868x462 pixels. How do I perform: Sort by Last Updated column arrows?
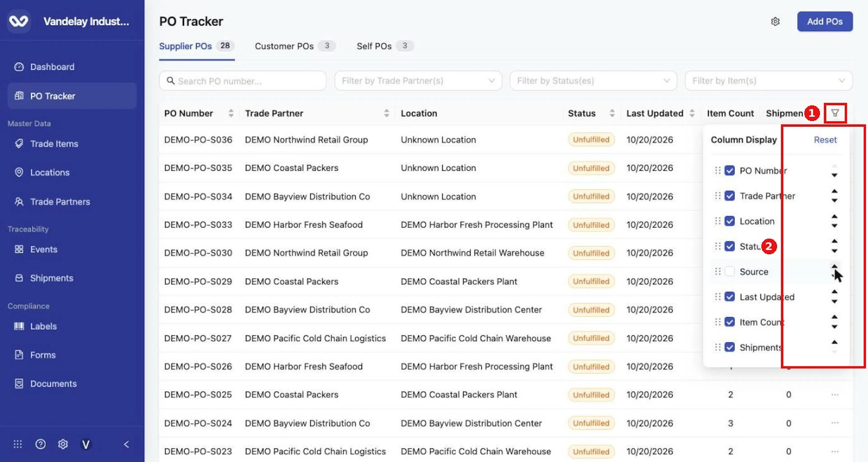(x=692, y=113)
